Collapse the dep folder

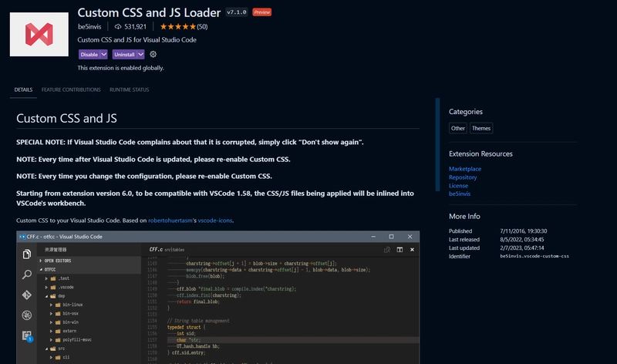coord(46,296)
